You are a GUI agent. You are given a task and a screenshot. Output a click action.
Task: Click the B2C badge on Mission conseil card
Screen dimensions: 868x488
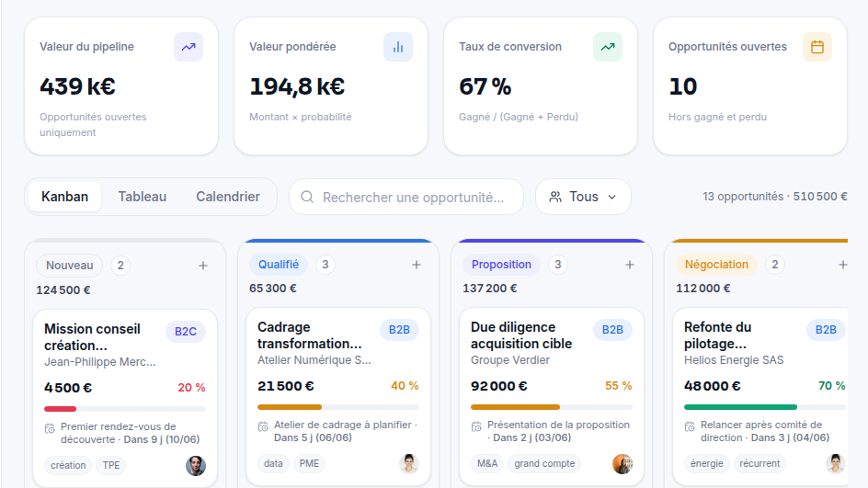point(186,332)
